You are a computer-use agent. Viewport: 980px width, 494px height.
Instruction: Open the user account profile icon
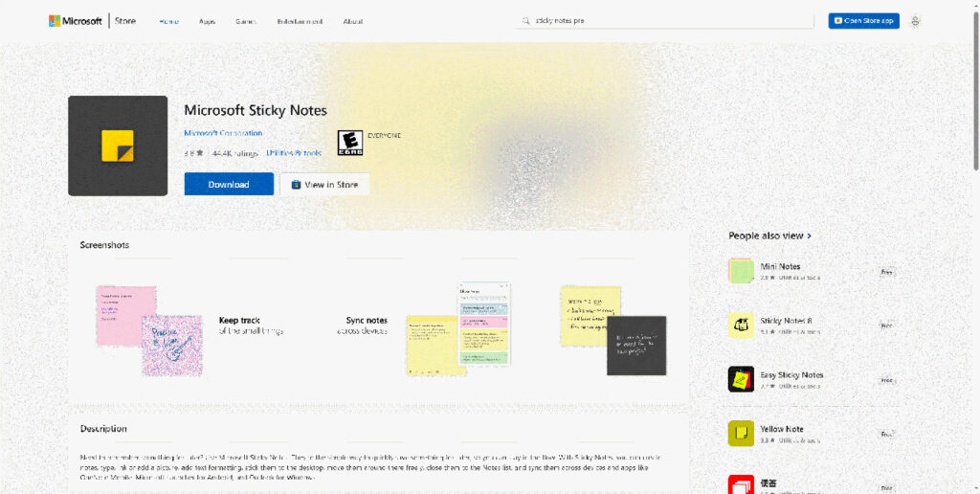[x=915, y=21]
